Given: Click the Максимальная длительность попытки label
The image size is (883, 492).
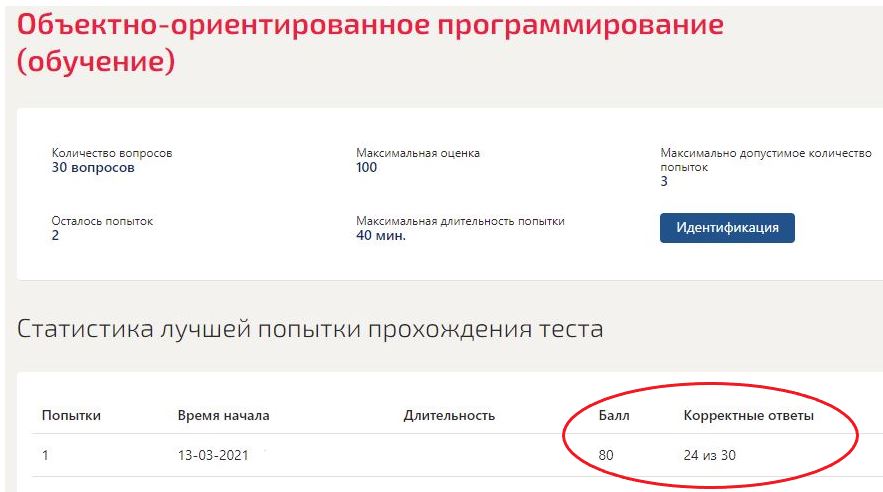Looking at the screenshot, I should pos(460,221).
